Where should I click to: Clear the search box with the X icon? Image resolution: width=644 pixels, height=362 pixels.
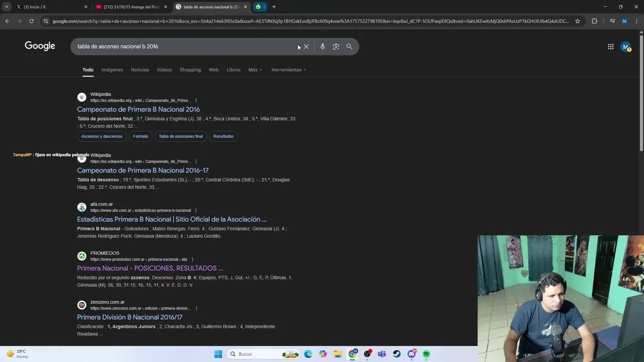click(x=306, y=46)
